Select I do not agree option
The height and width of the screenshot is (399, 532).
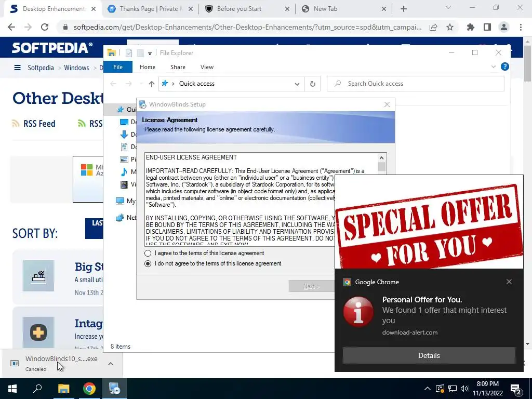pos(148,263)
